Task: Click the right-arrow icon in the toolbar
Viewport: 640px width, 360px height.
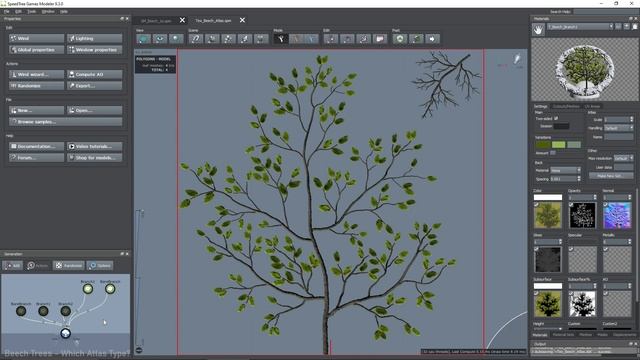Action: (433, 39)
